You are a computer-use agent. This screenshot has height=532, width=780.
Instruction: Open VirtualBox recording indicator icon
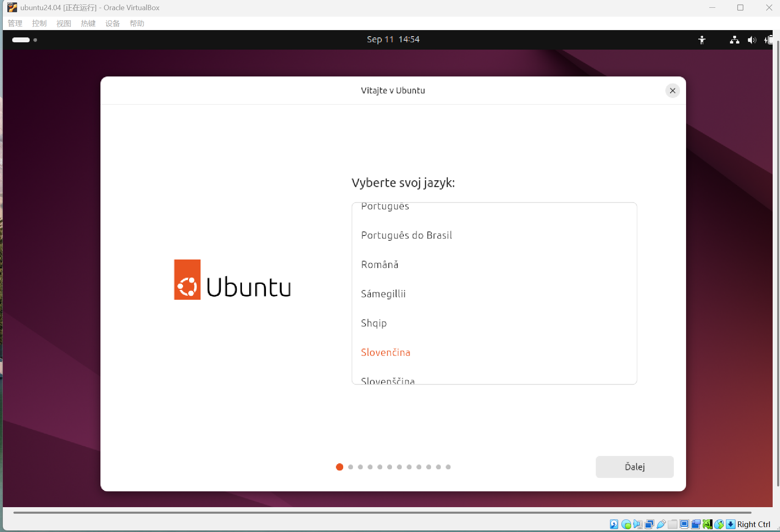pos(696,524)
